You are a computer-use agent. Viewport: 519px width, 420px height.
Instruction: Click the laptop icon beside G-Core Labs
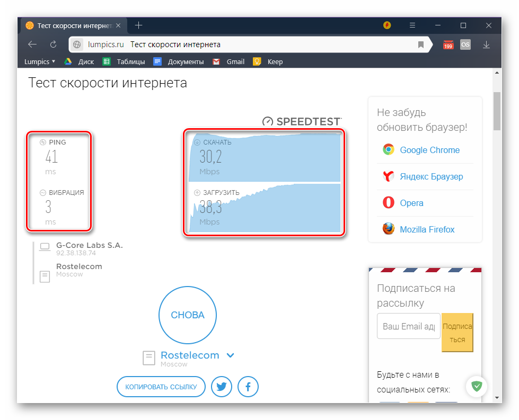pos(45,247)
